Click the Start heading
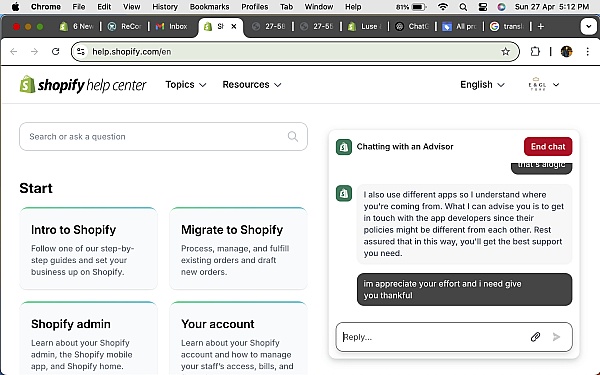600x375 pixels. [36, 188]
